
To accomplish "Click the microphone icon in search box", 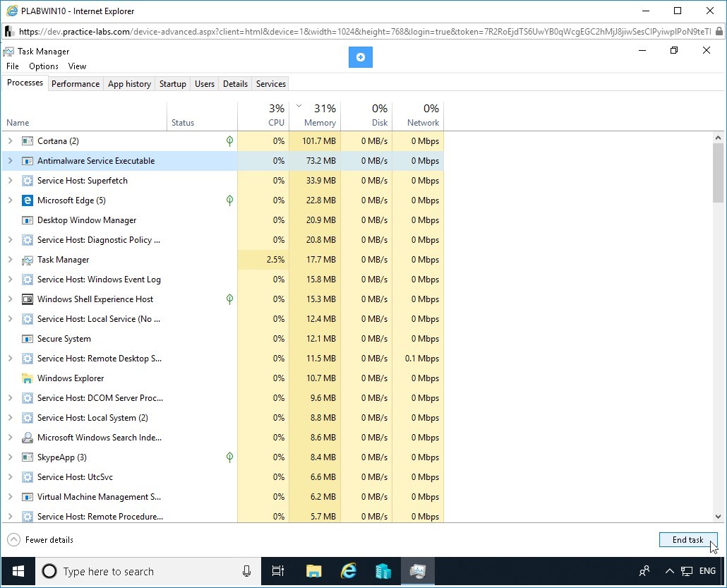I will [246, 571].
